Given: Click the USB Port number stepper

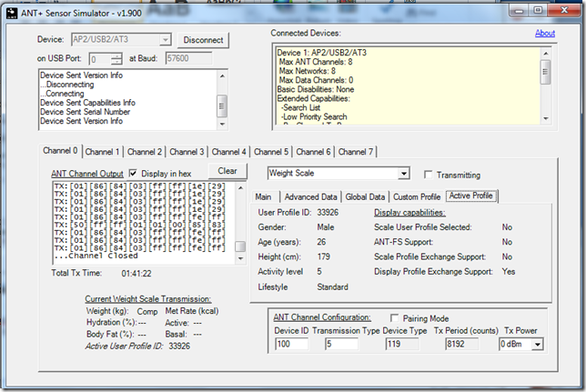Looking at the screenshot, I should [118, 59].
